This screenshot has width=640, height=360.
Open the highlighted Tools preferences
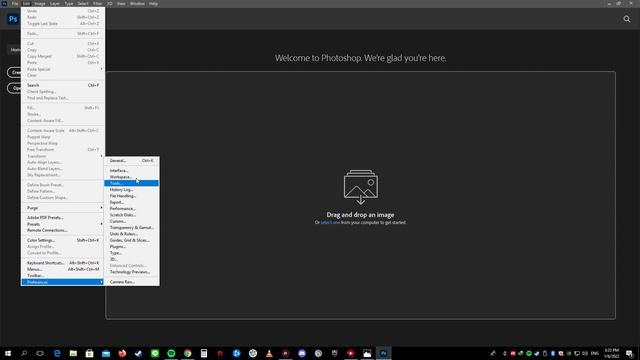(x=131, y=183)
